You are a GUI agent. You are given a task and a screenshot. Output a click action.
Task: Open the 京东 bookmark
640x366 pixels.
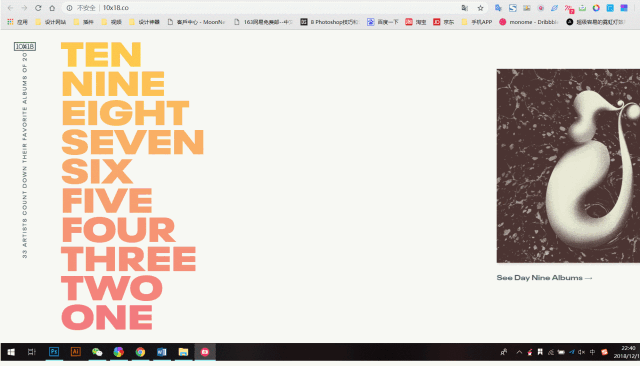click(x=444, y=22)
